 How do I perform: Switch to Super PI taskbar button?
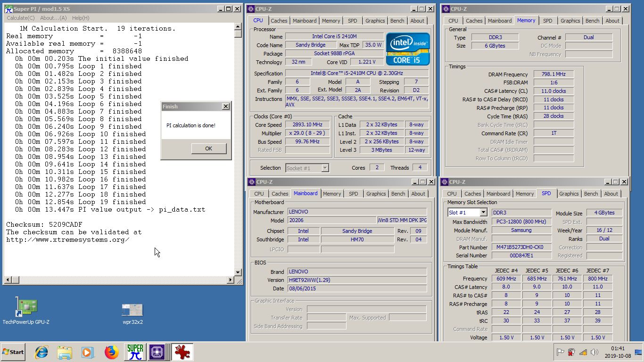tap(135, 352)
